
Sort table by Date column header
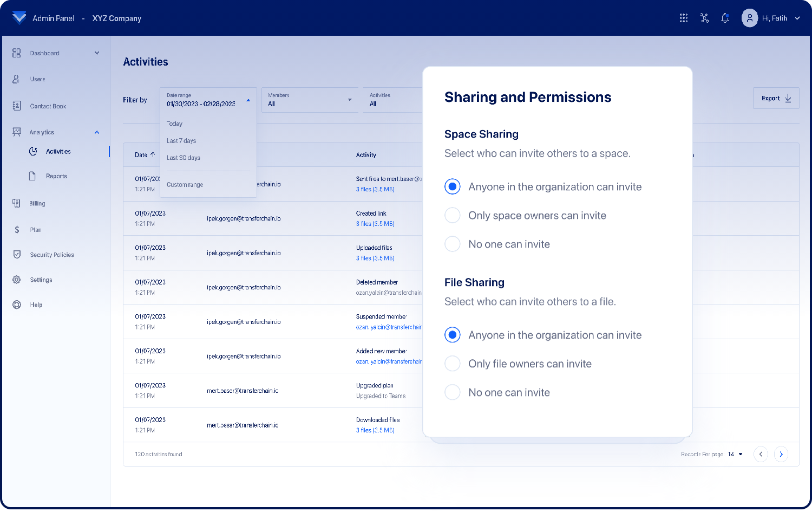145,155
